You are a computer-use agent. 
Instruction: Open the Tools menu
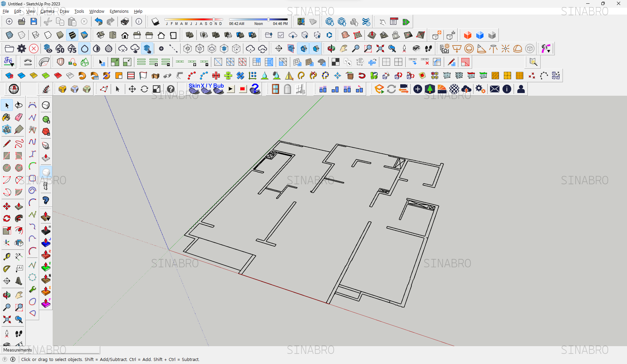click(79, 11)
